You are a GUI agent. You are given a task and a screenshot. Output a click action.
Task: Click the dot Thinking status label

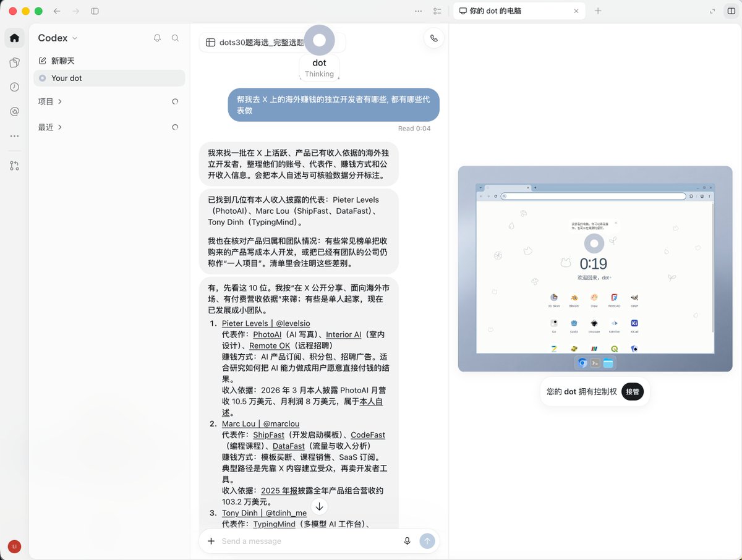[319, 68]
